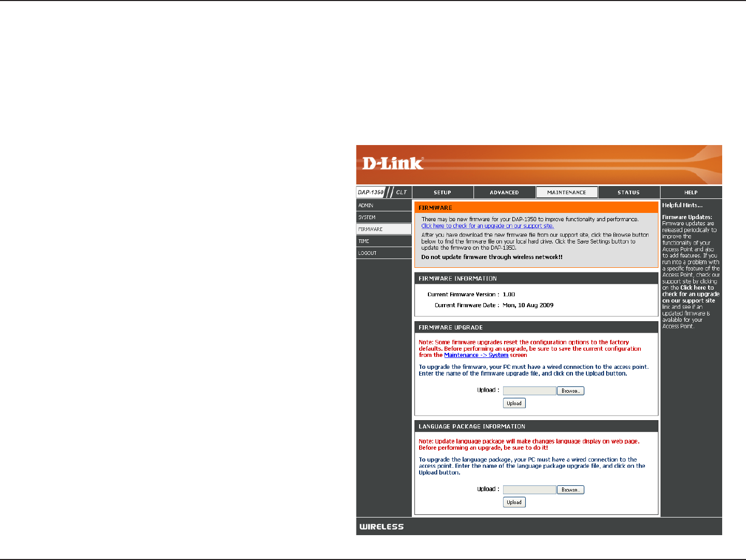The image size is (746, 560).
Task: Click the Firmware Upgrade section header
Action: tap(536, 327)
